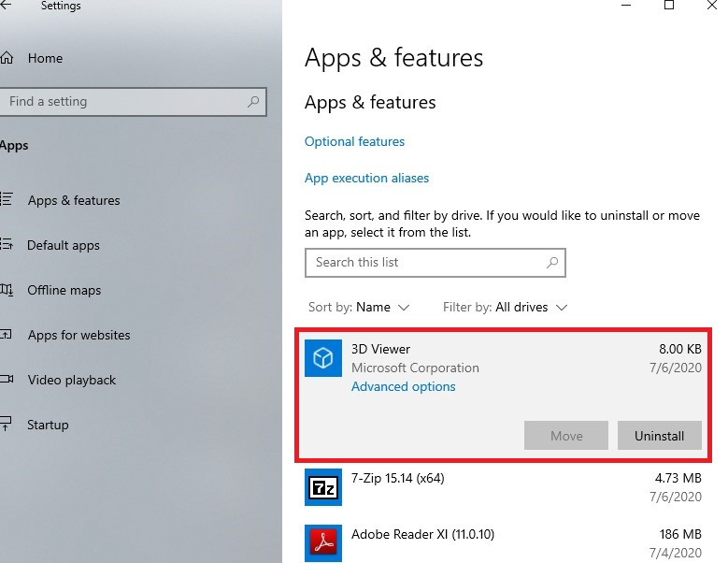
Task: Select Apps & features in sidebar
Action: [74, 200]
